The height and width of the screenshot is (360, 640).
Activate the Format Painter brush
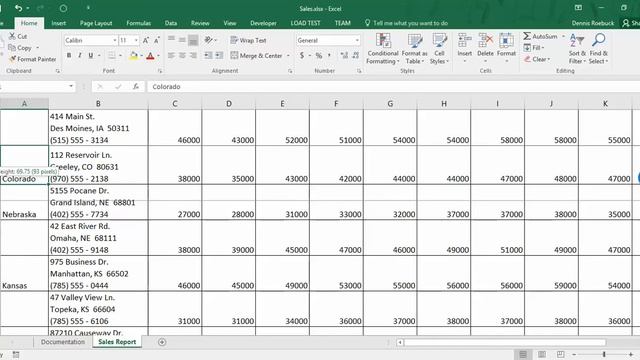[x=13, y=59]
